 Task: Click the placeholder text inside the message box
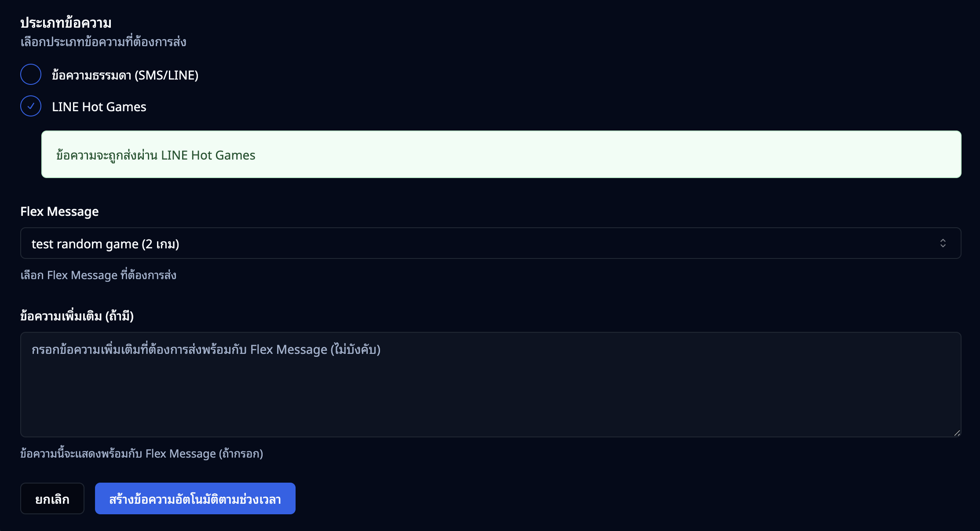[x=206, y=349]
